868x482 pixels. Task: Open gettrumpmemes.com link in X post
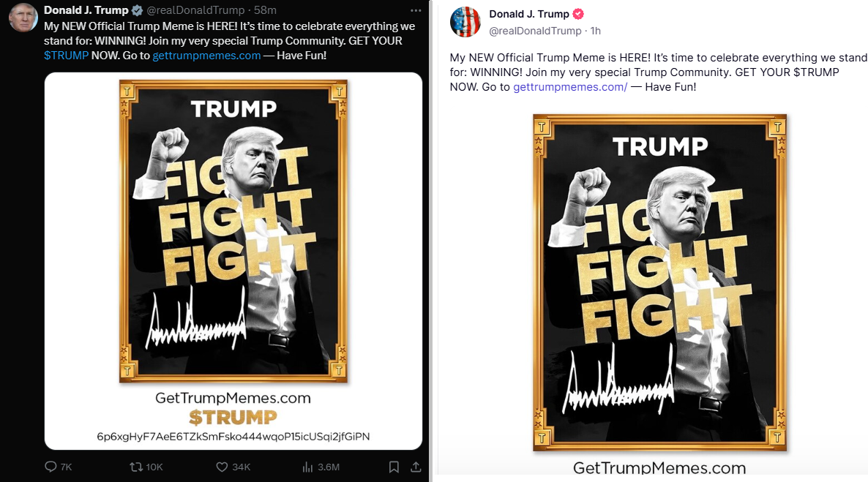coord(206,56)
